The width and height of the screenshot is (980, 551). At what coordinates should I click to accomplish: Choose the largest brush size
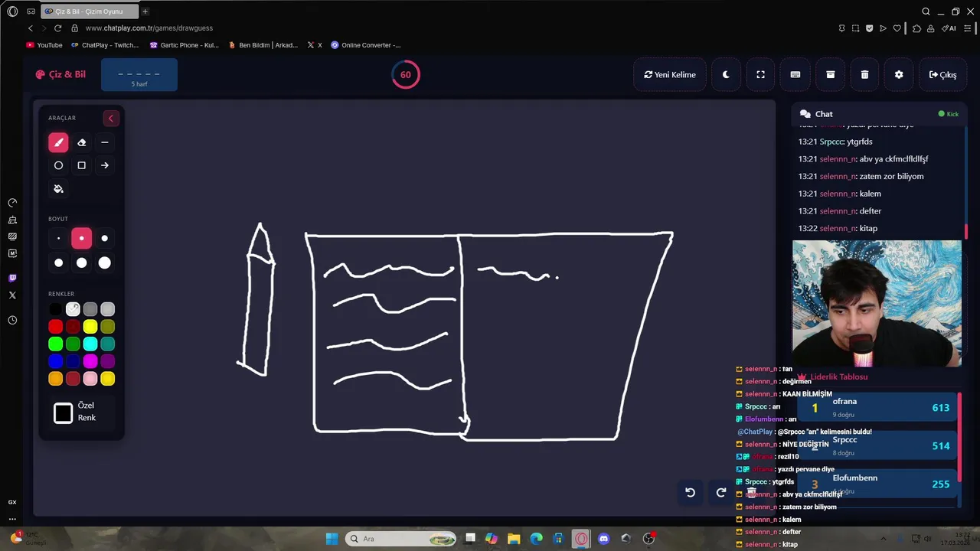click(105, 263)
